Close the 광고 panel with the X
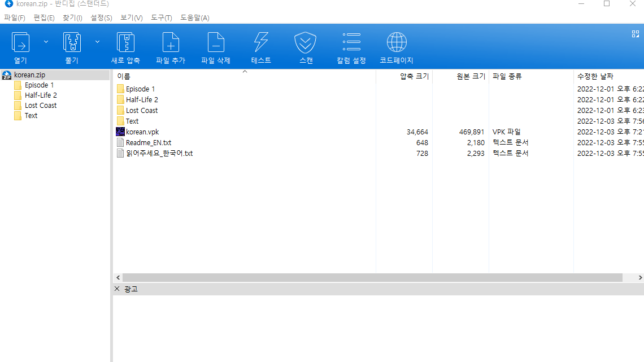Viewport: 644px width, 362px height. pyautogui.click(x=117, y=289)
